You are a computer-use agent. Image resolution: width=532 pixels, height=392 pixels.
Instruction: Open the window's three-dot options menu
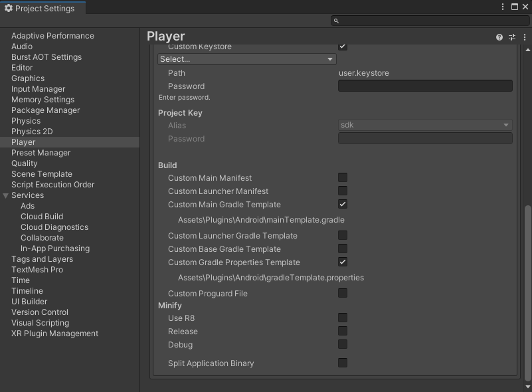pyautogui.click(x=503, y=7)
